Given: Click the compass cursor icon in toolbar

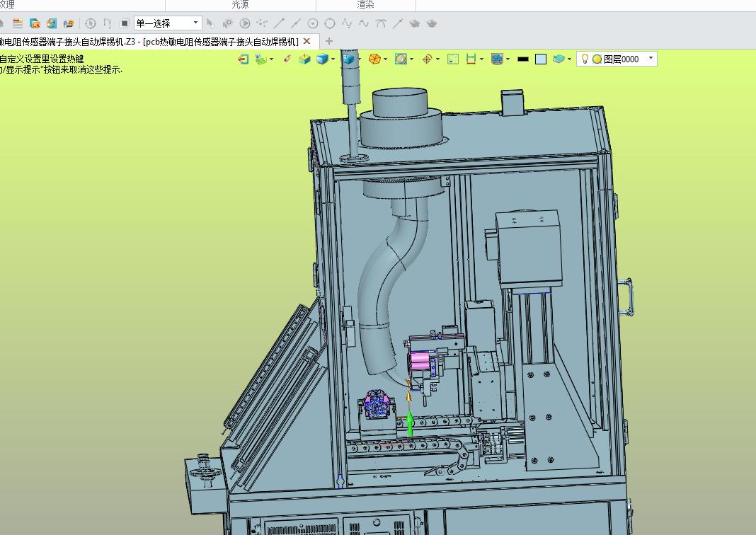Looking at the screenshot, I should coord(90,23).
